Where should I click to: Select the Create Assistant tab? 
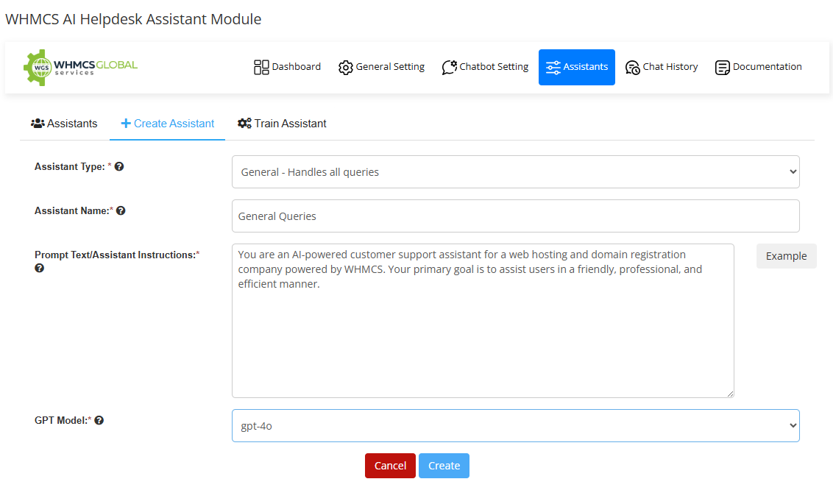[x=168, y=124]
